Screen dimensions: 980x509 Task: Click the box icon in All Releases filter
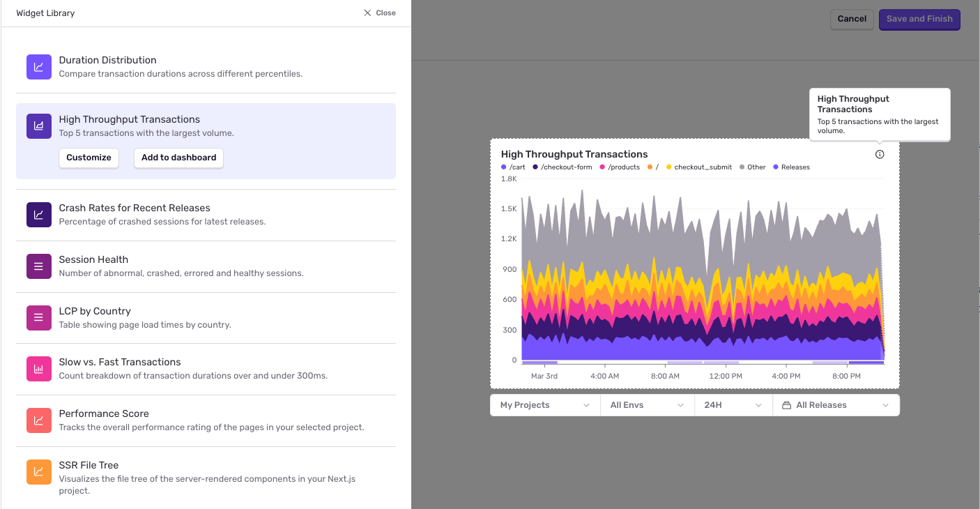[787, 405]
